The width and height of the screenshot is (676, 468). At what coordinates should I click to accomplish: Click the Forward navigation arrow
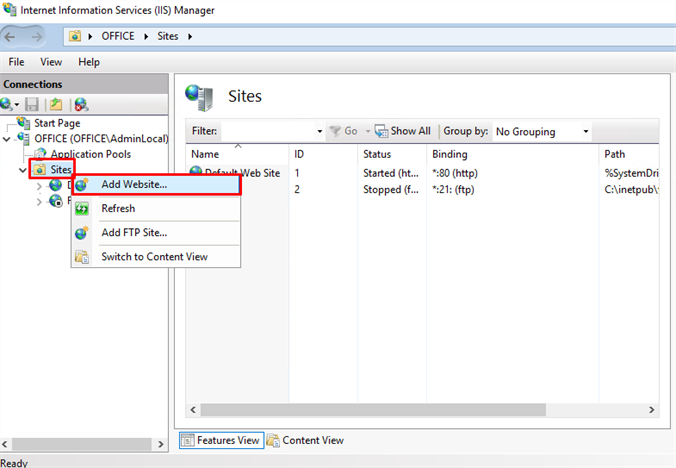click(37, 37)
